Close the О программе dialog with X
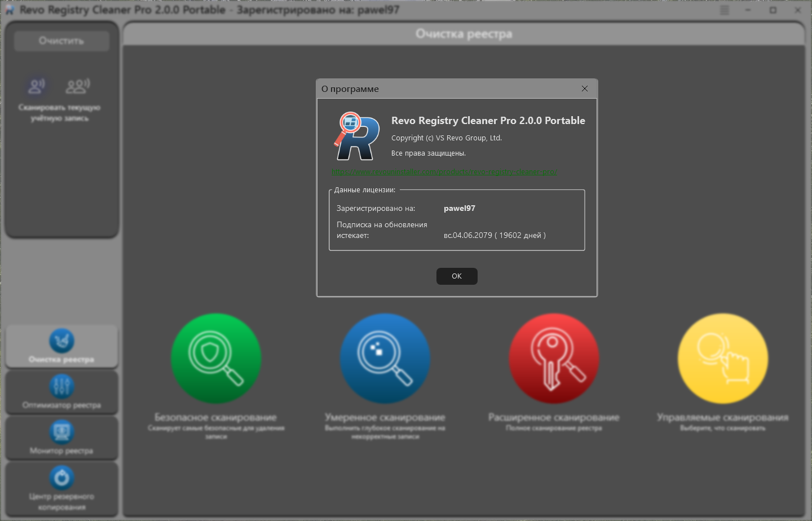 [x=585, y=89]
